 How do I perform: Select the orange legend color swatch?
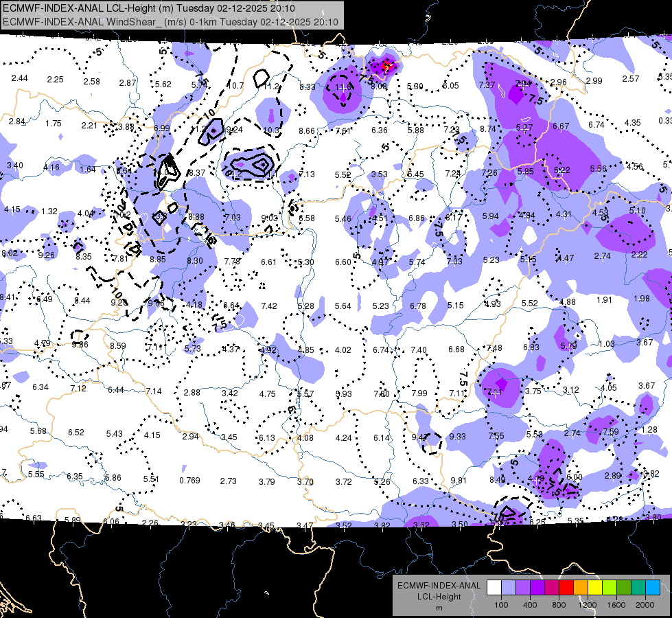tap(581, 588)
